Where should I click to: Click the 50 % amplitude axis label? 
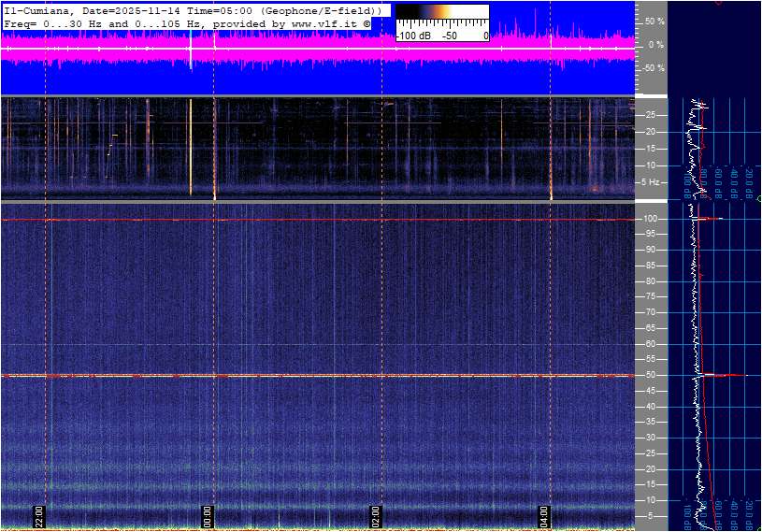(654, 21)
